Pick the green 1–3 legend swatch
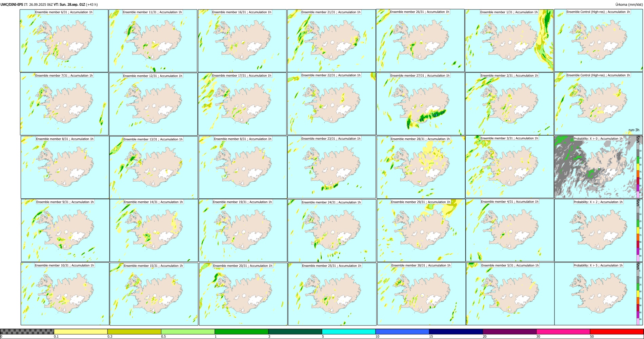644x339 pixels. pyautogui.click(x=241, y=332)
